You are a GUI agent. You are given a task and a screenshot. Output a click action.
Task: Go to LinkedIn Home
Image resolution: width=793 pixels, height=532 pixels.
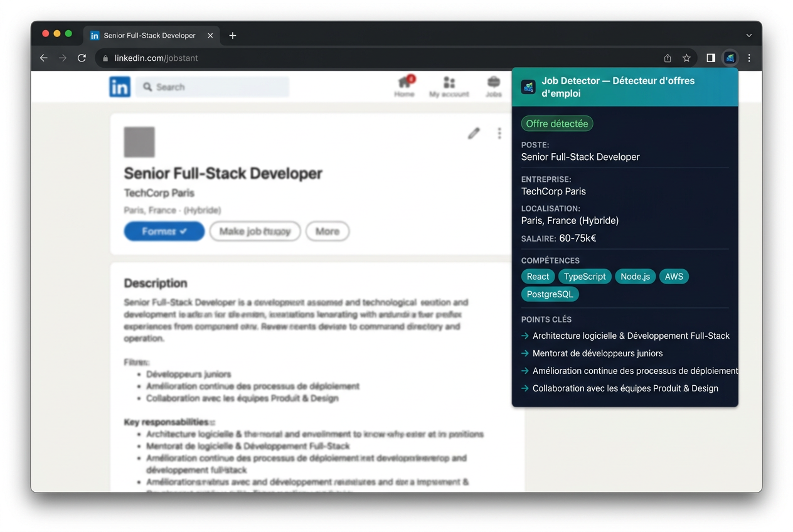tap(405, 87)
